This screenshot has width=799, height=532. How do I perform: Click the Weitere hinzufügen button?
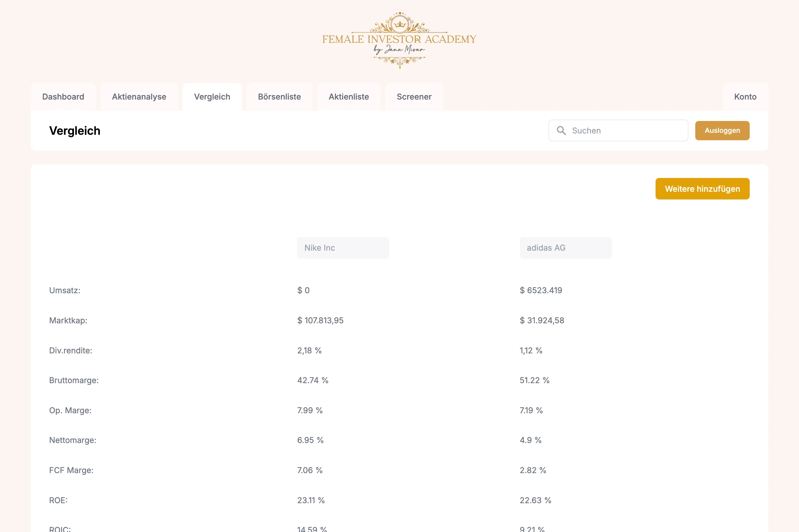702,189
